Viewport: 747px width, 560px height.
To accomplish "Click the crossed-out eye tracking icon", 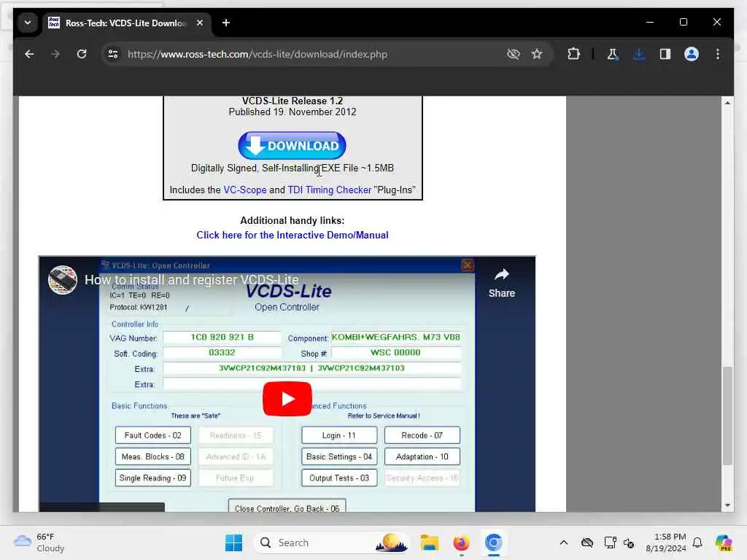I will 513,54.
